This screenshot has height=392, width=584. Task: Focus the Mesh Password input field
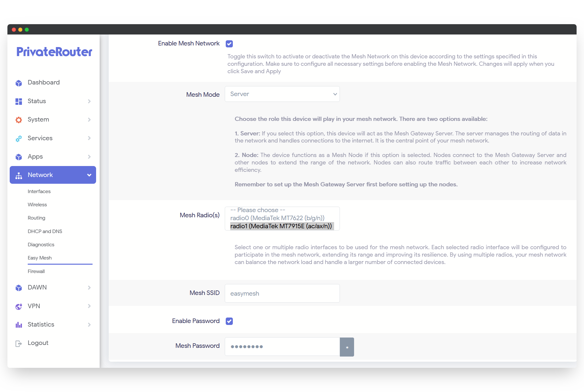click(282, 347)
